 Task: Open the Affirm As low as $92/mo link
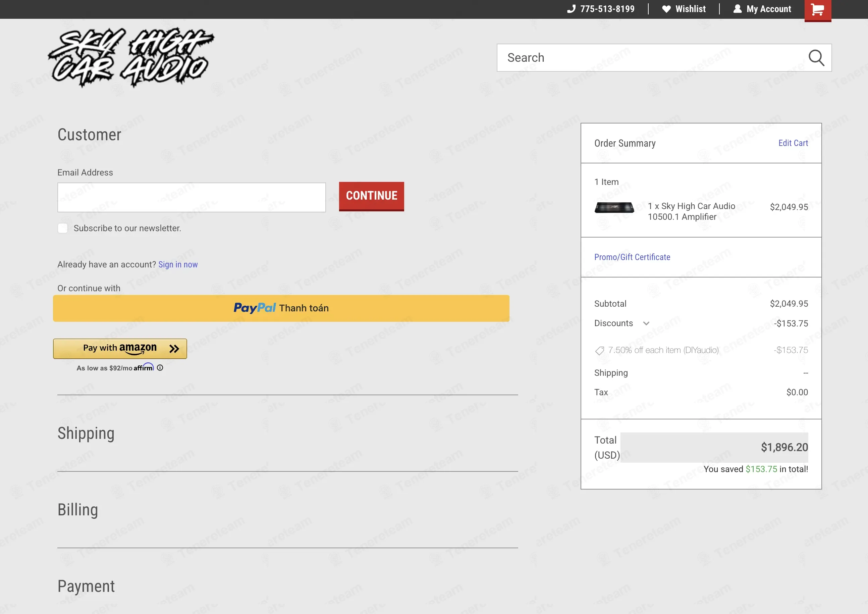(x=115, y=367)
